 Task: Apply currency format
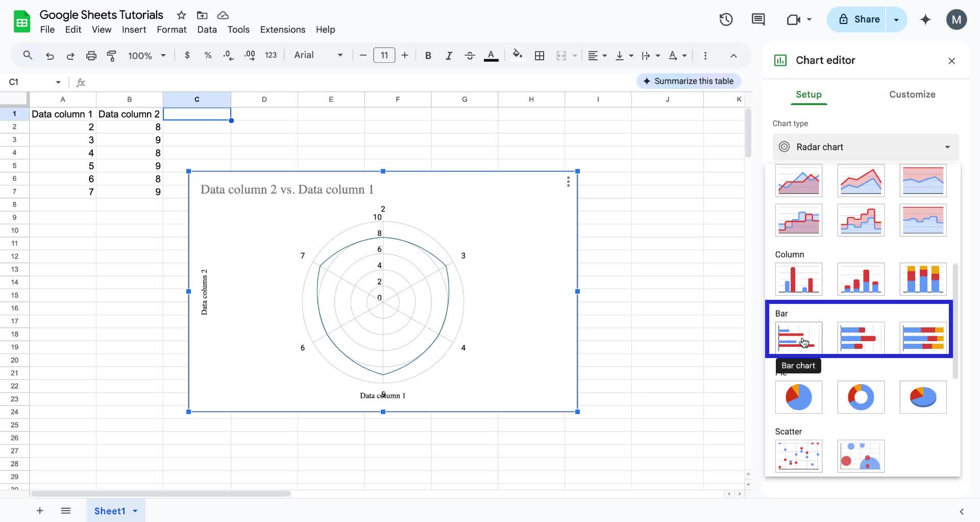tap(187, 55)
